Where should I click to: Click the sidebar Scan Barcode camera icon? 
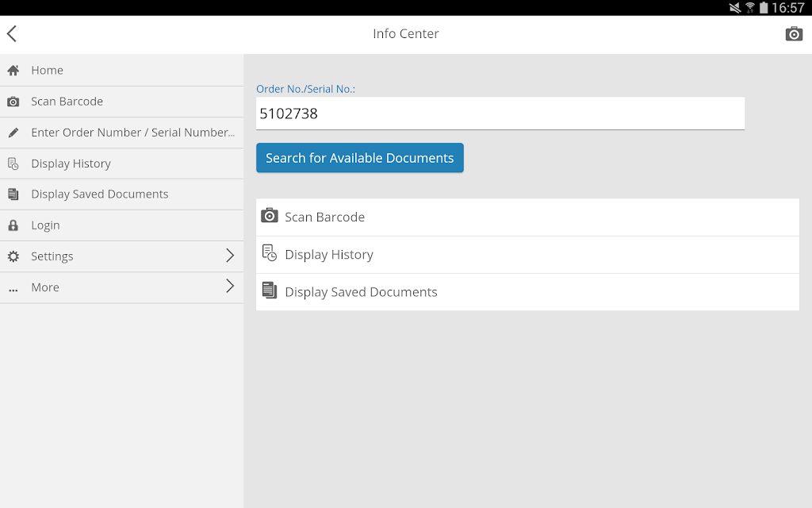13,102
